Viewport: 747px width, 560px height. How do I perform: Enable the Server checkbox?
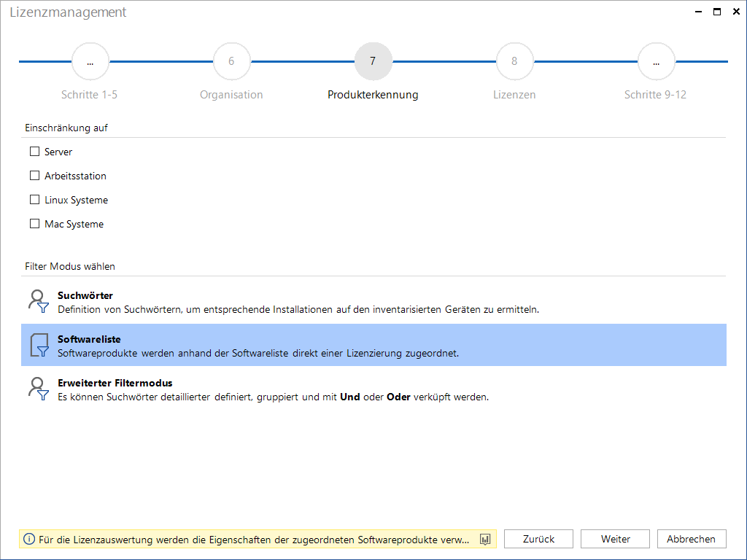click(34, 152)
